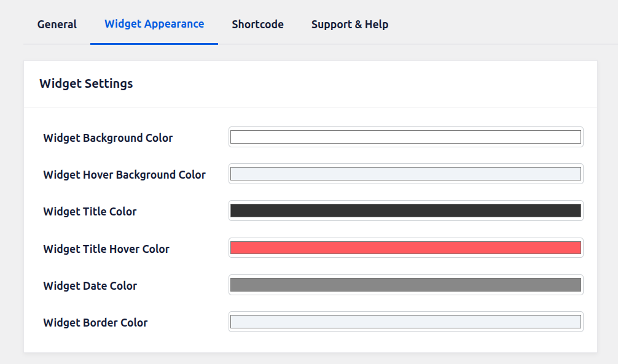This screenshot has height=364, width=618.
Task: Click the dark Widget Title Color swatch
Action: [405, 211]
